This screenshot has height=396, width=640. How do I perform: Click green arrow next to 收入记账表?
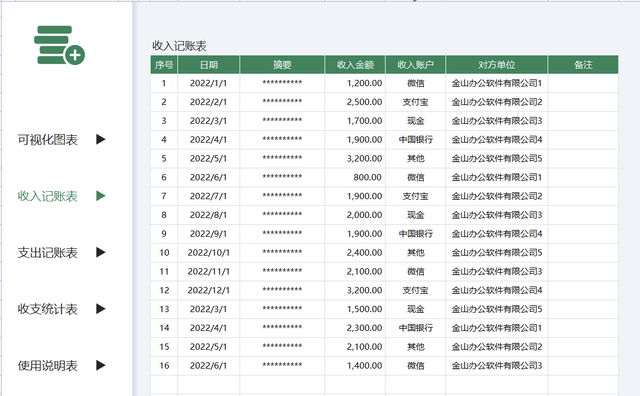pyautogui.click(x=100, y=196)
